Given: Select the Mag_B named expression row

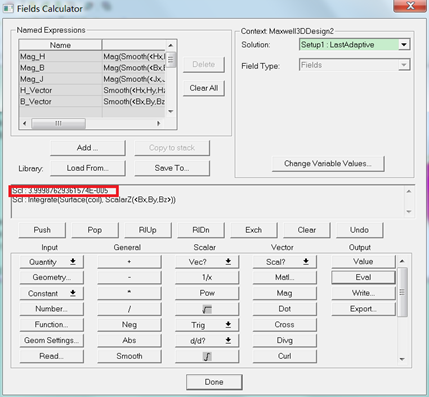Looking at the screenshot, I should (x=92, y=68).
